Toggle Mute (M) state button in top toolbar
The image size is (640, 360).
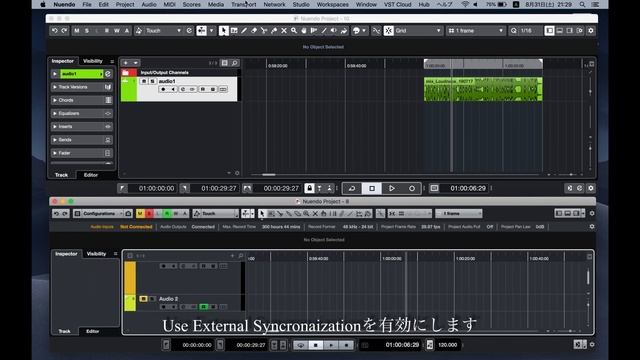point(76,31)
